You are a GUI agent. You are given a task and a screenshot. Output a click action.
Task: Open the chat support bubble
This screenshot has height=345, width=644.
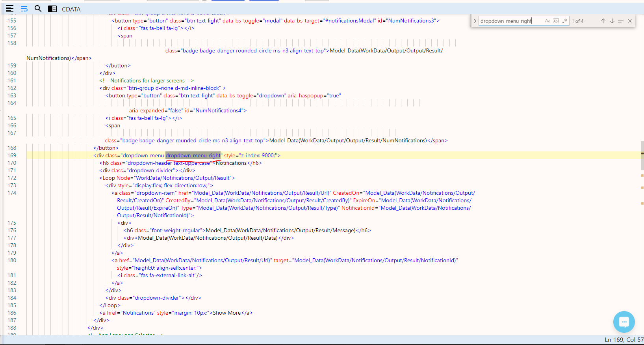[x=624, y=322]
